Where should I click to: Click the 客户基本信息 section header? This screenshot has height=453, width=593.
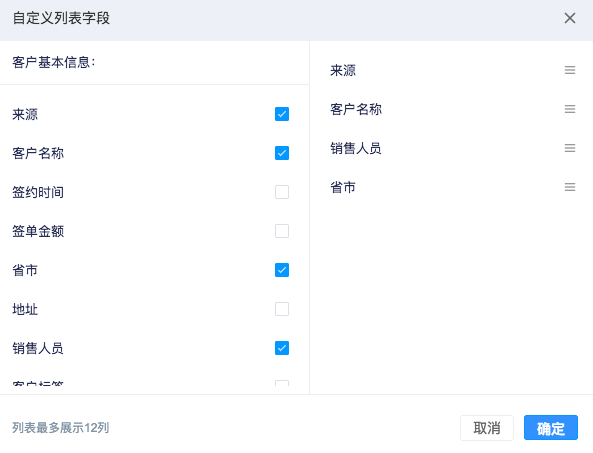(x=54, y=62)
